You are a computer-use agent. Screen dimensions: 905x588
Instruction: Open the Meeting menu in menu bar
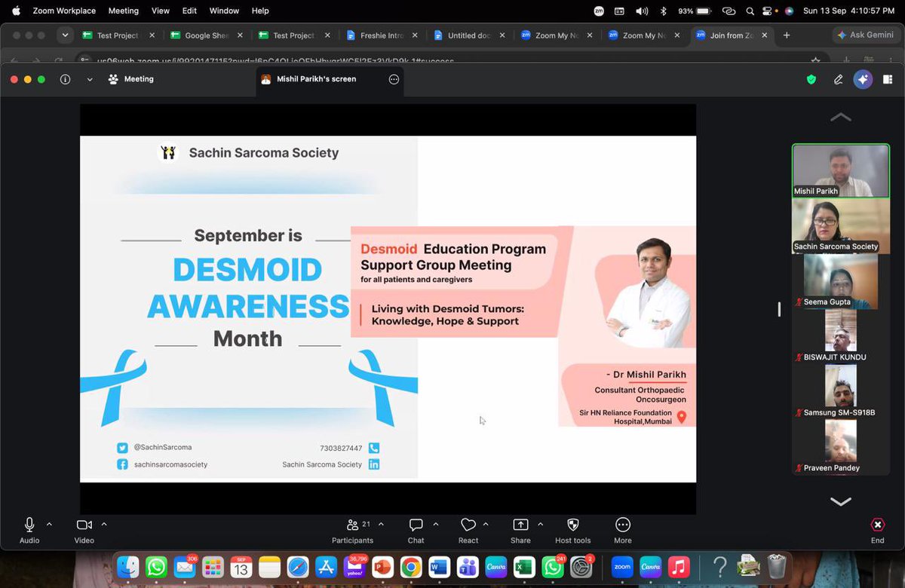coord(123,11)
